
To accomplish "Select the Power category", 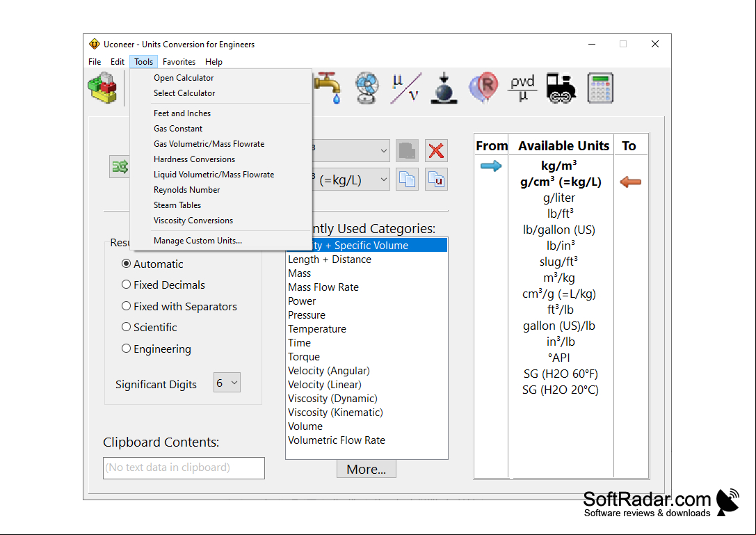I will point(367,301).
